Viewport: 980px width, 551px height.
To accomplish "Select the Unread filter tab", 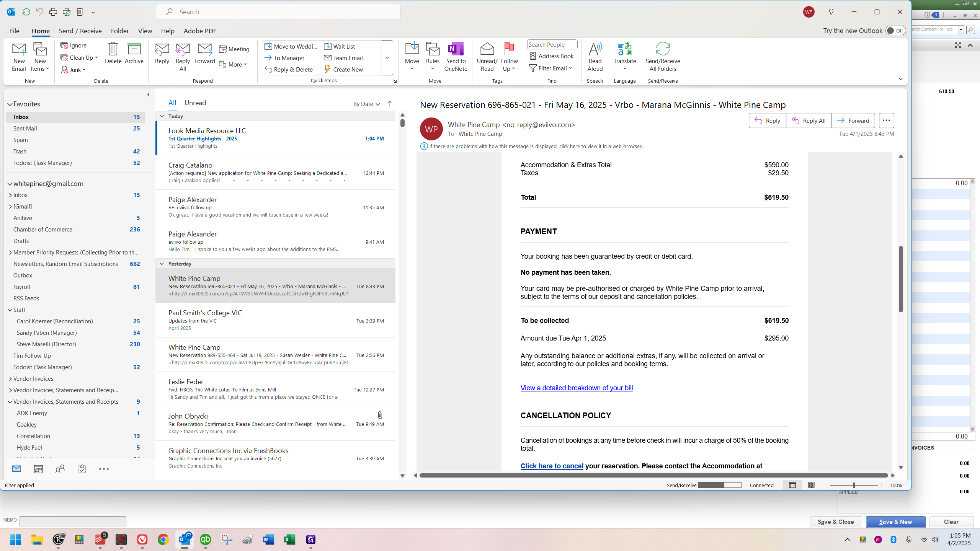I will click(195, 103).
